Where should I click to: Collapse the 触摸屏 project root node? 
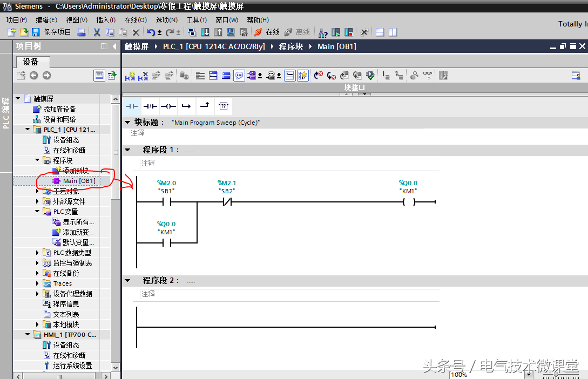[18, 99]
